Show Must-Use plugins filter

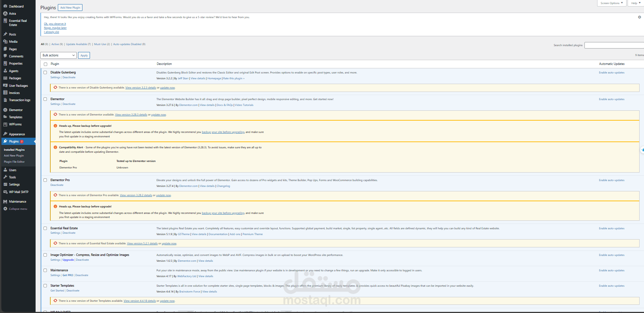tap(102, 44)
